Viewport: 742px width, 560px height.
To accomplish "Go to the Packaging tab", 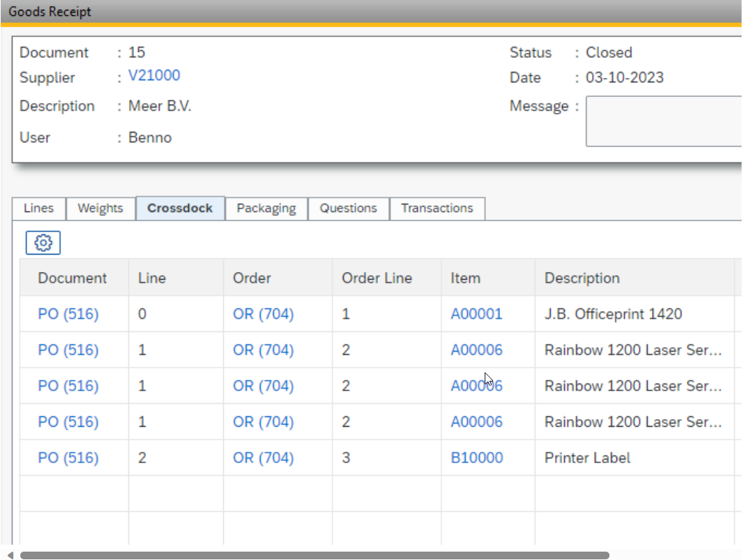I will pos(266,209).
